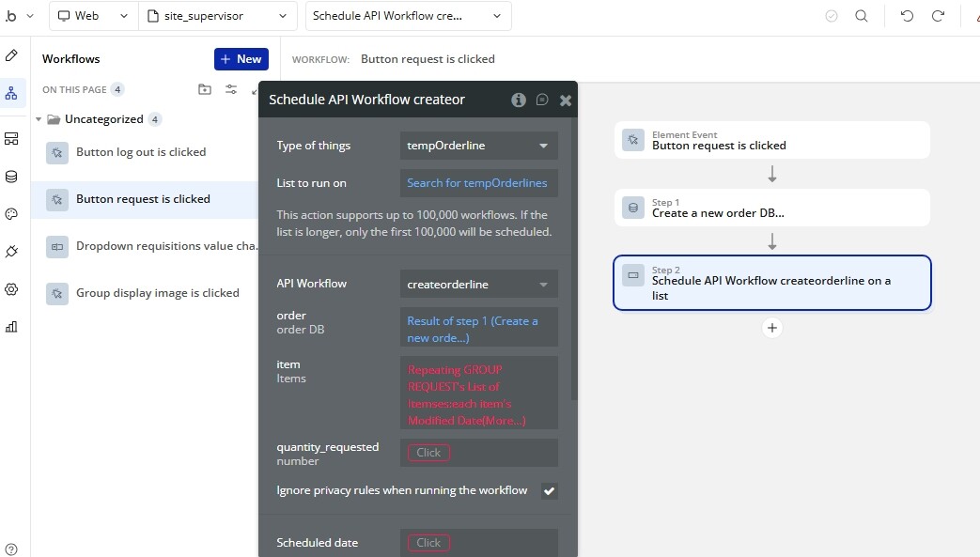Open the Backend workflows sidebar icon
The height and width of the screenshot is (557, 980).
point(11,139)
